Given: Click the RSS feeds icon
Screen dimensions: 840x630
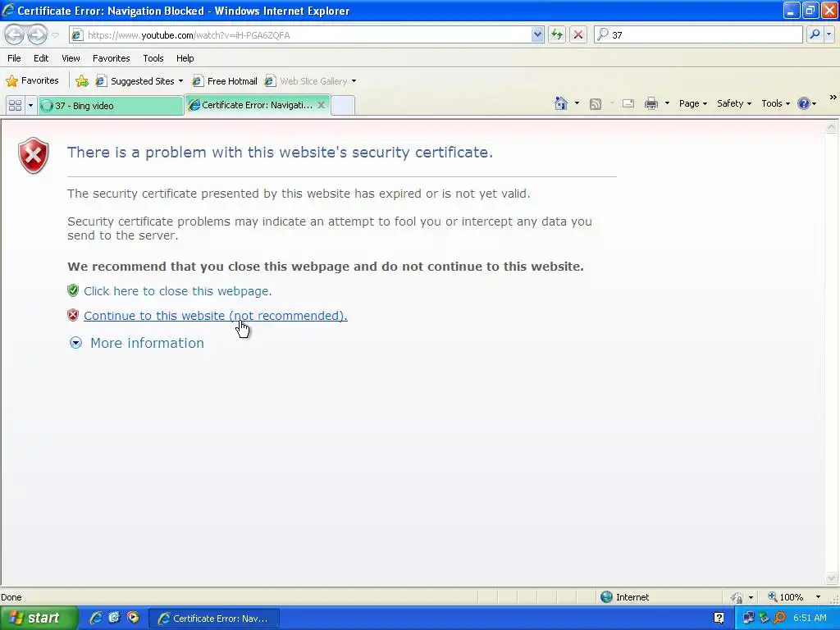Looking at the screenshot, I should [596, 104].
